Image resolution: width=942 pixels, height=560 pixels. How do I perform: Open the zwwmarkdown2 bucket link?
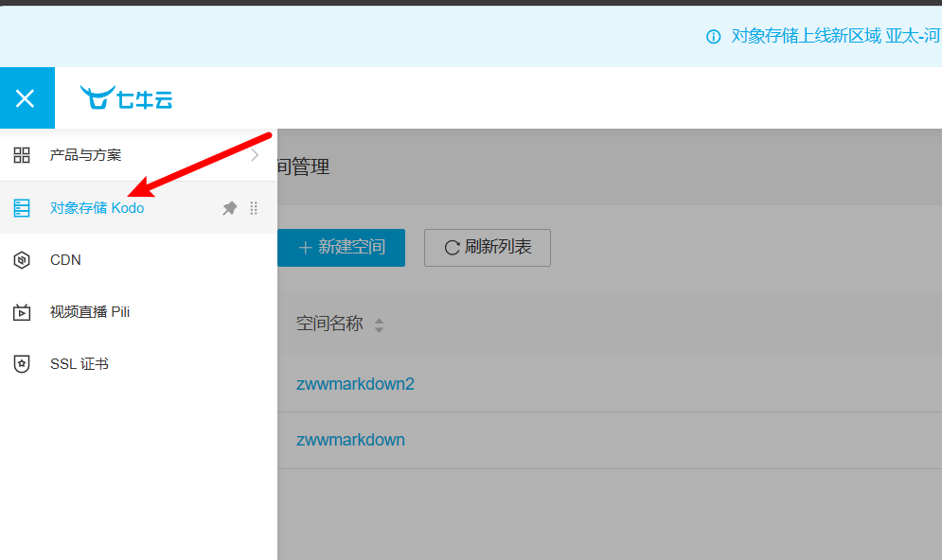point(355,384)
